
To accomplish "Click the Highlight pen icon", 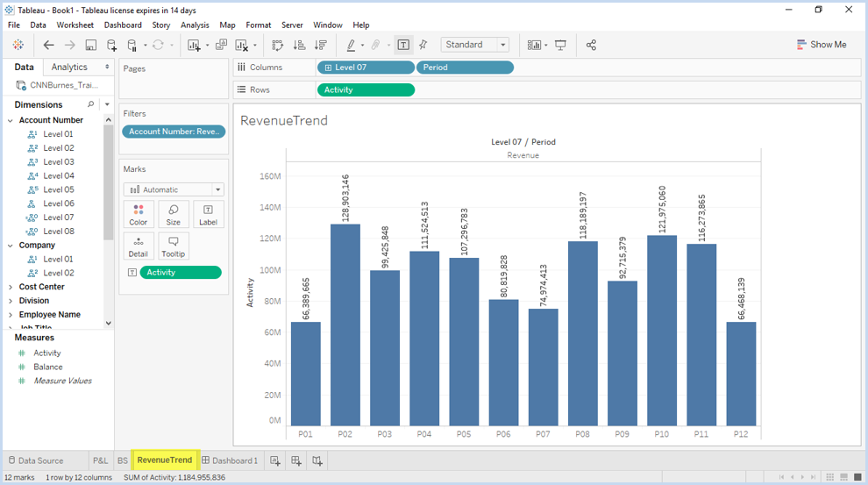I will [351, 45].
